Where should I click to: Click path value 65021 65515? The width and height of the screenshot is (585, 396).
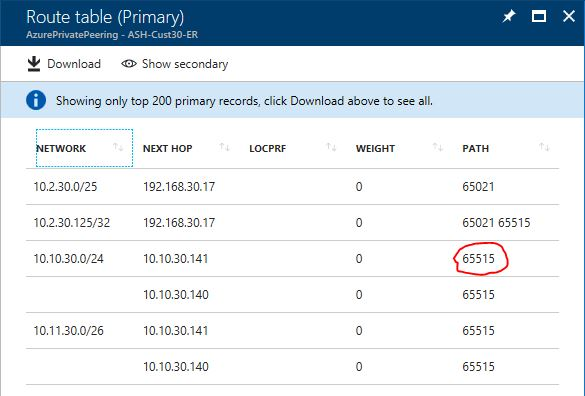(x=496, y=223)
